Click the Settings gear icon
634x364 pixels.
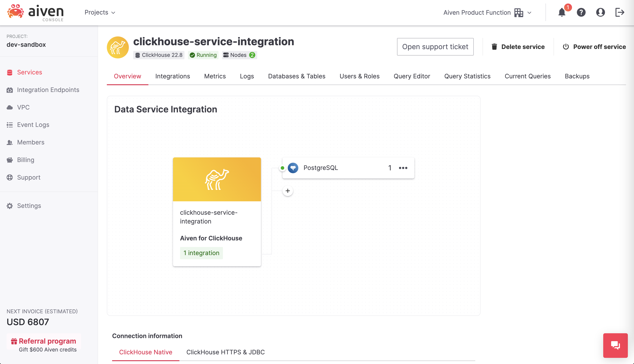(10, 206)
